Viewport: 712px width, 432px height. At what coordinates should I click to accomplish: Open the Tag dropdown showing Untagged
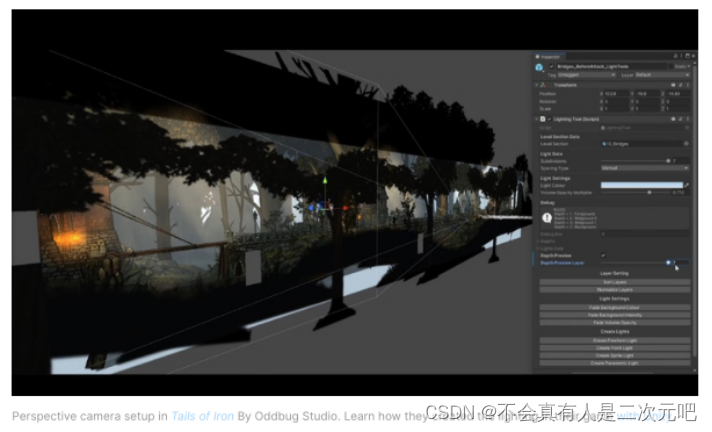pyautogui.click(x=586, y=75)
